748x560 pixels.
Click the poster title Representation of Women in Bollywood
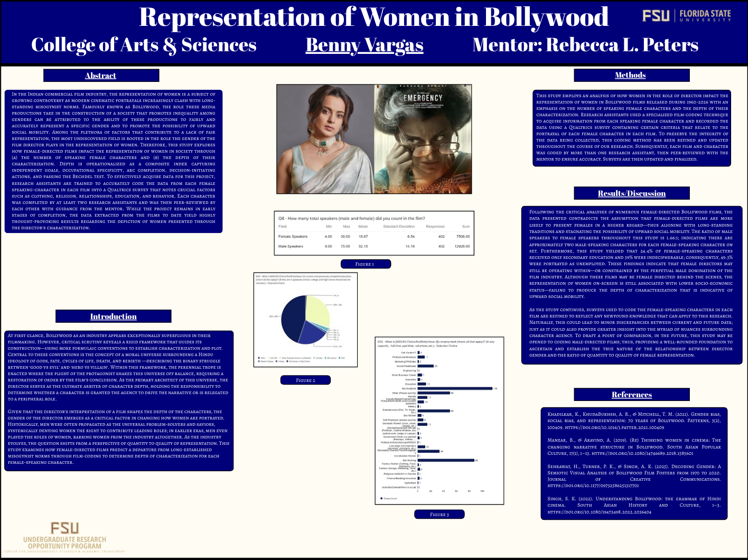point(373,17)
